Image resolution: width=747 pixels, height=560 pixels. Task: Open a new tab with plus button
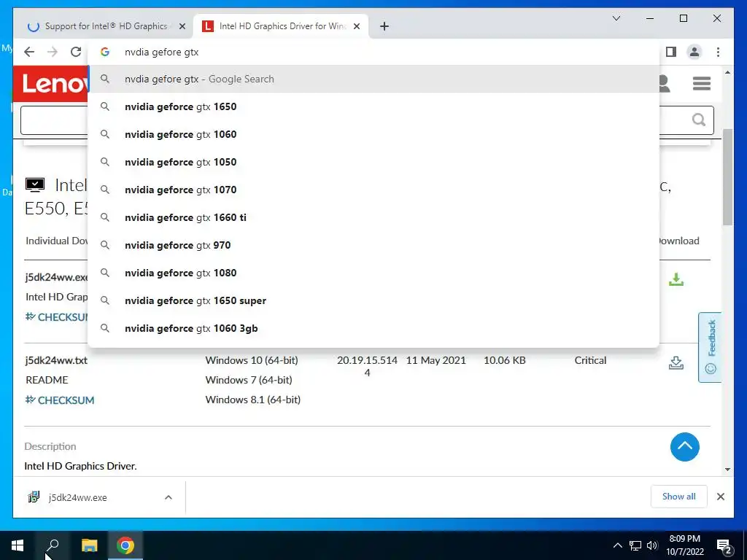click(x=384, y=26)
